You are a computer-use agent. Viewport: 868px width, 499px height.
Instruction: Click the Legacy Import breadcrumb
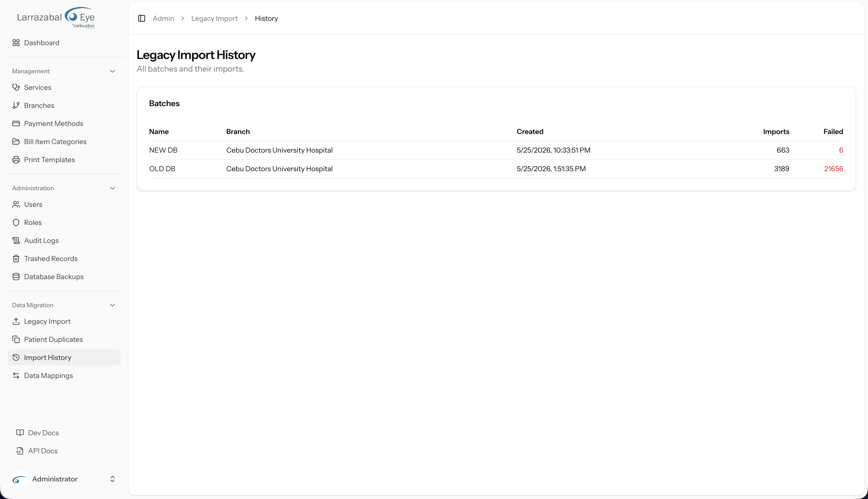coord(214,19)
